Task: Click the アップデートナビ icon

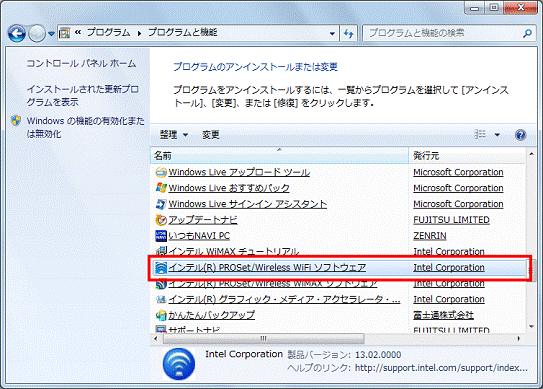Action: coord(161,220)
